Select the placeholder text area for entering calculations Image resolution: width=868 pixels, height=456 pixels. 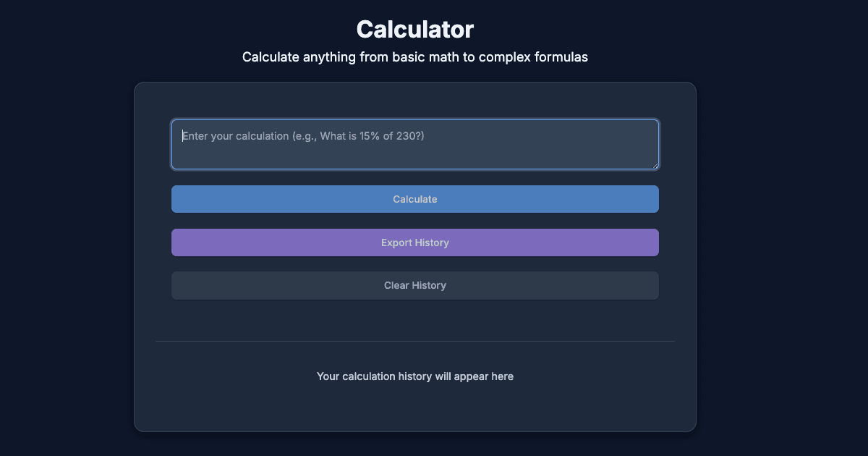[x=304, y=136]
